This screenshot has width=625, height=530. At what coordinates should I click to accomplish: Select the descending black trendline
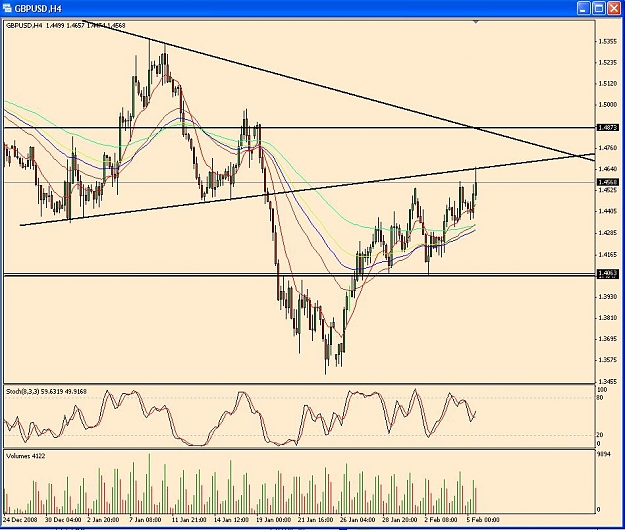pyautogui.click(x=339, y=91)
